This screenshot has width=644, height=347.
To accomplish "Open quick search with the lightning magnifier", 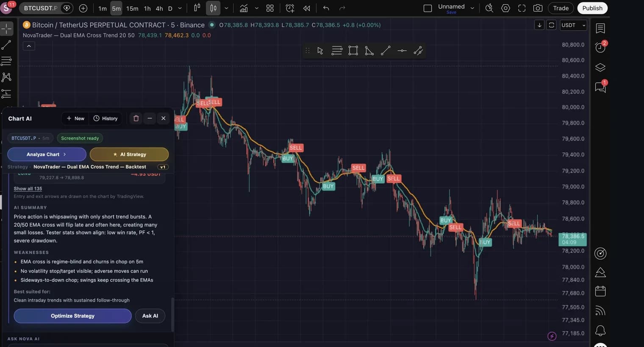I will [x=489, y=8].
